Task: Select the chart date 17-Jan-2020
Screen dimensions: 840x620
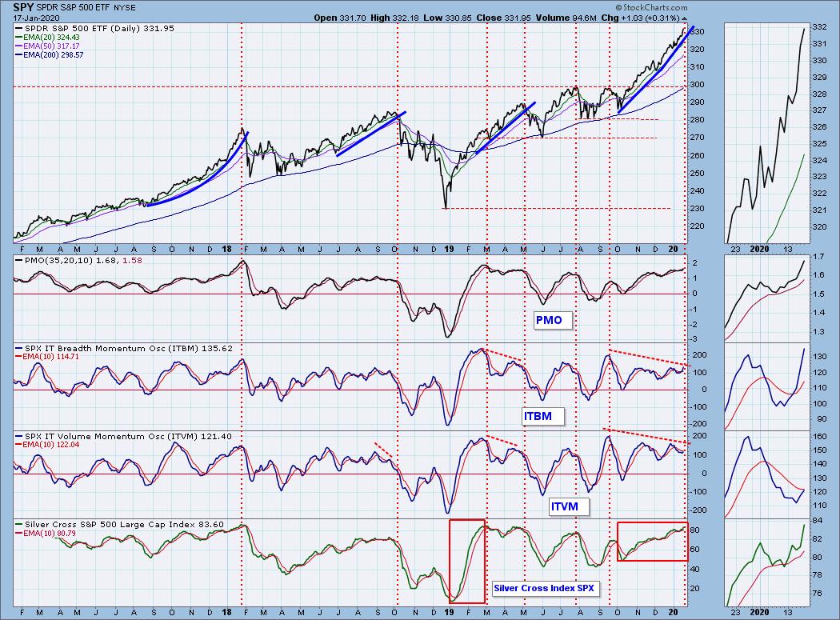Action: click(37, 18)
